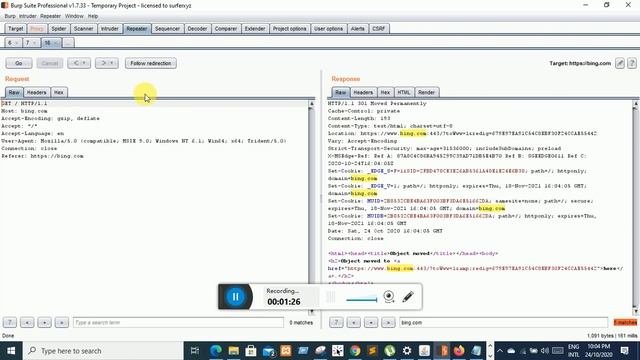Screen dimensions: 640x360
Task: Open the CSRF tab
Action: coord(378,29)
